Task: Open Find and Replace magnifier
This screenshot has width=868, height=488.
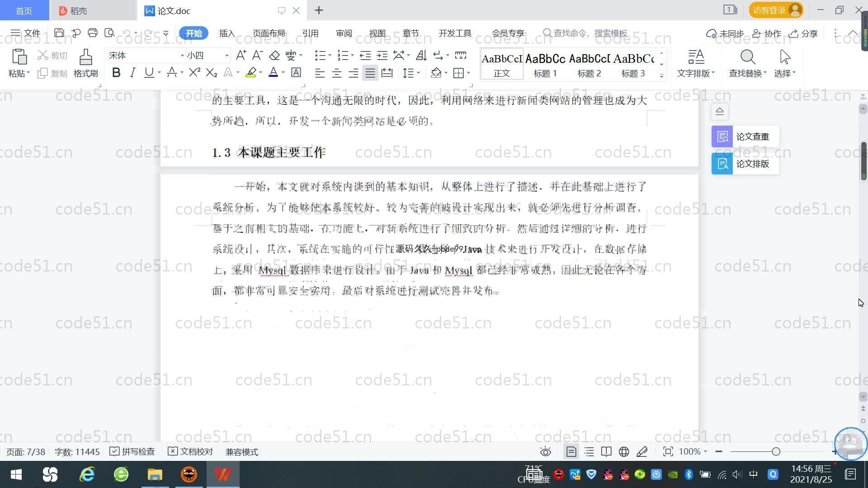Action: tap(747, 63)
